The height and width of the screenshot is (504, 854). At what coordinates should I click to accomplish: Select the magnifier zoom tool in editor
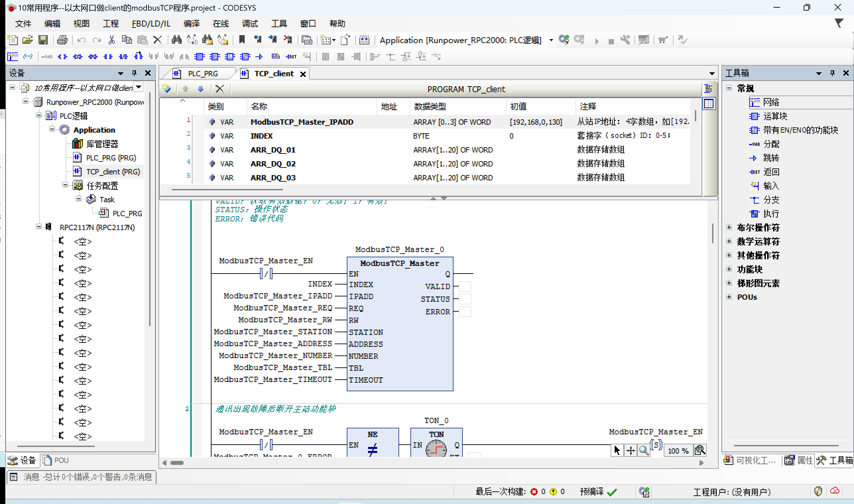click(643, 450)
